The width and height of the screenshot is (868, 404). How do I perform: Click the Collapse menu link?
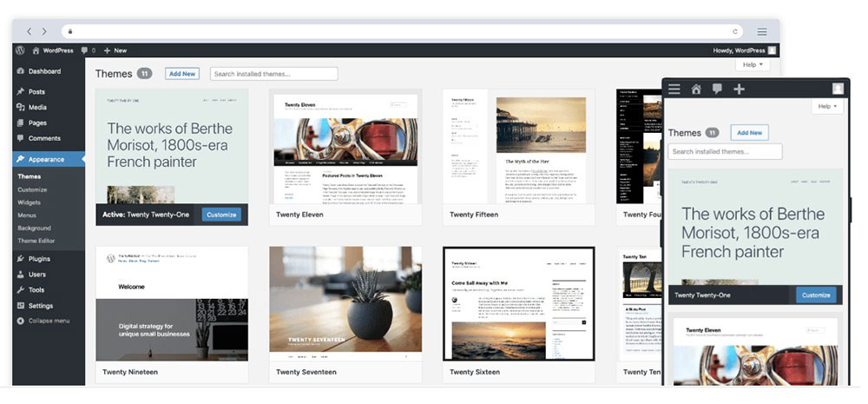coord(49,321)
